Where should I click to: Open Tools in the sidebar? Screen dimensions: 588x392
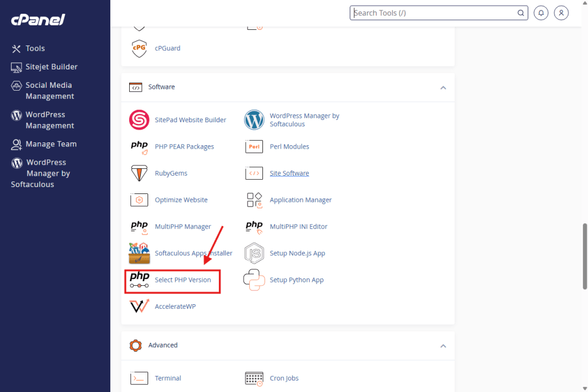(35, 49)
